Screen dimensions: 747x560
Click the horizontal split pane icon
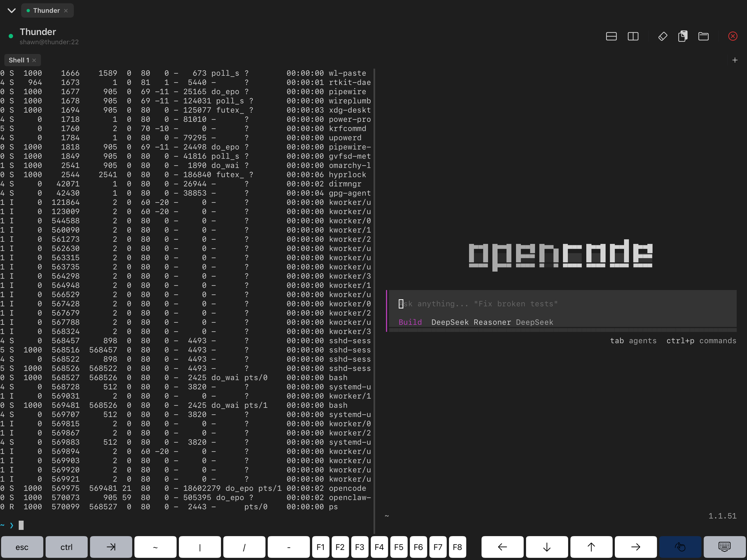pos(611,36)
